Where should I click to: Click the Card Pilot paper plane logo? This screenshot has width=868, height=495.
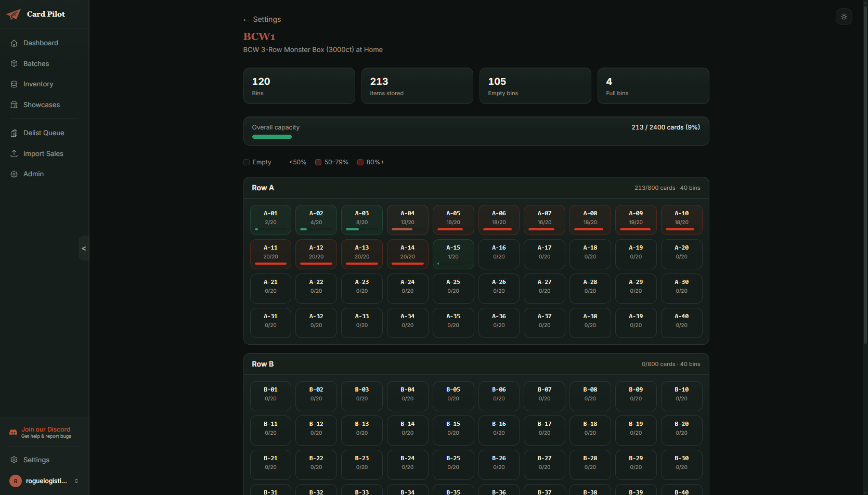click(x=14, y=14)
